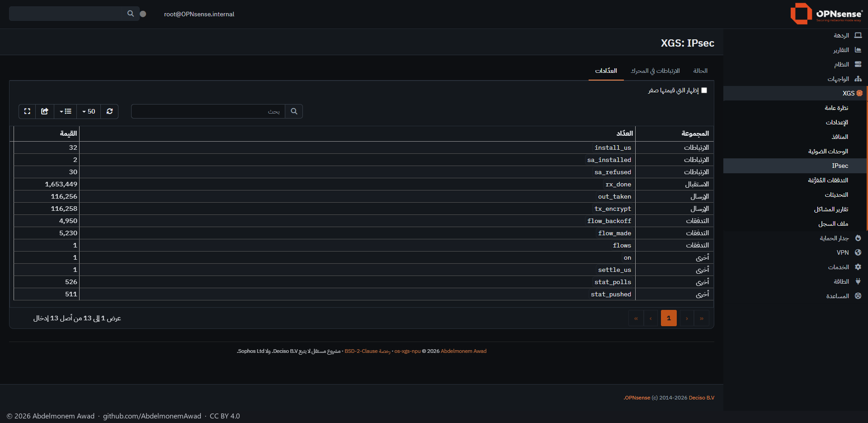Open the os-xgs-npu link

point(407,351)
